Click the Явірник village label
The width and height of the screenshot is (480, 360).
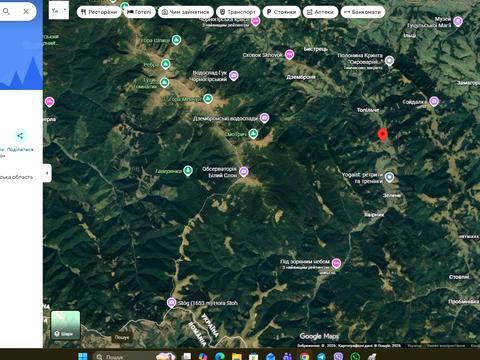(x=374, y=215)
